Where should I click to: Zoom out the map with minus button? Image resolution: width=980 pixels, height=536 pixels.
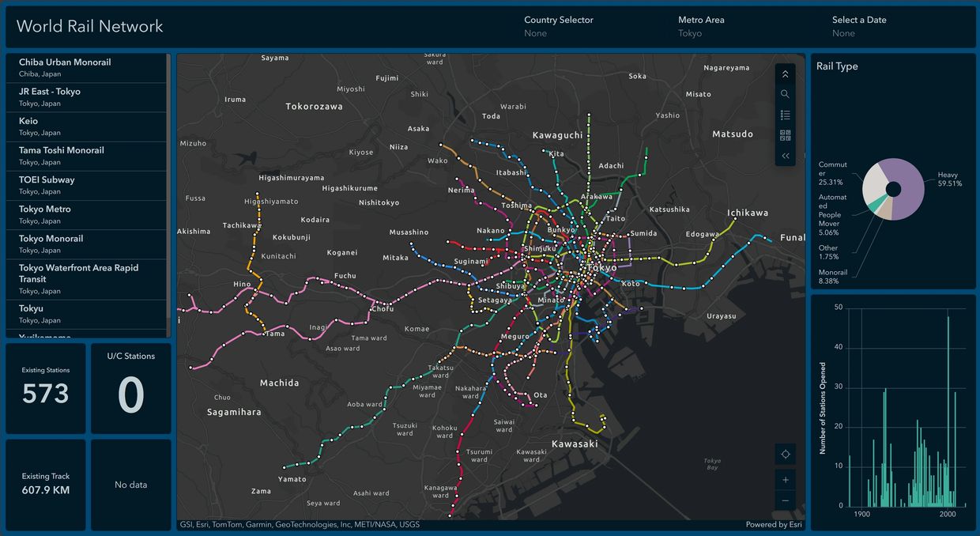785,500
